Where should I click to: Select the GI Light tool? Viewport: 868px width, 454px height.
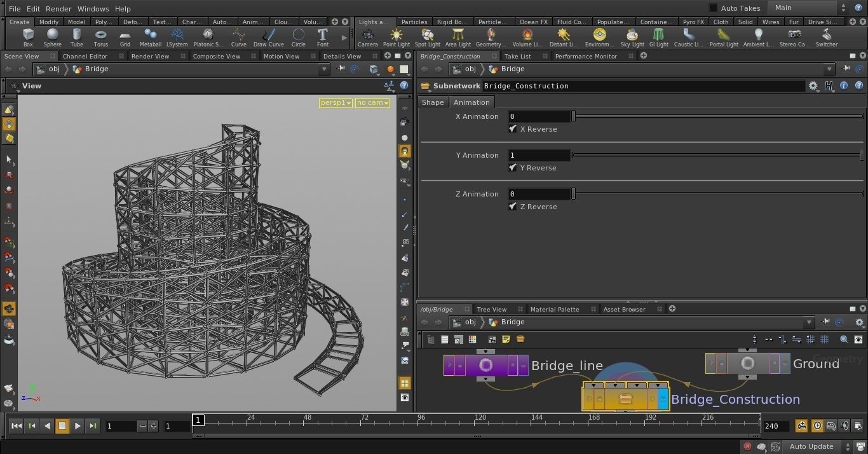[659, 38]
